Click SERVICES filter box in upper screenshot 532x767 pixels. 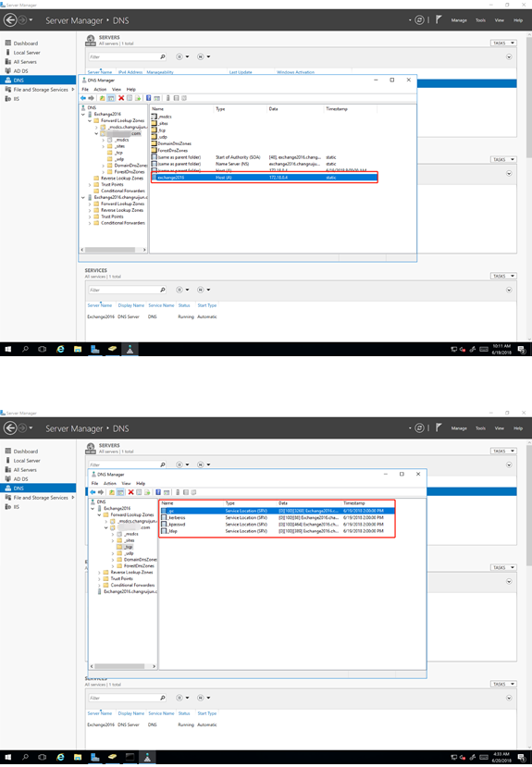(127, 291)
